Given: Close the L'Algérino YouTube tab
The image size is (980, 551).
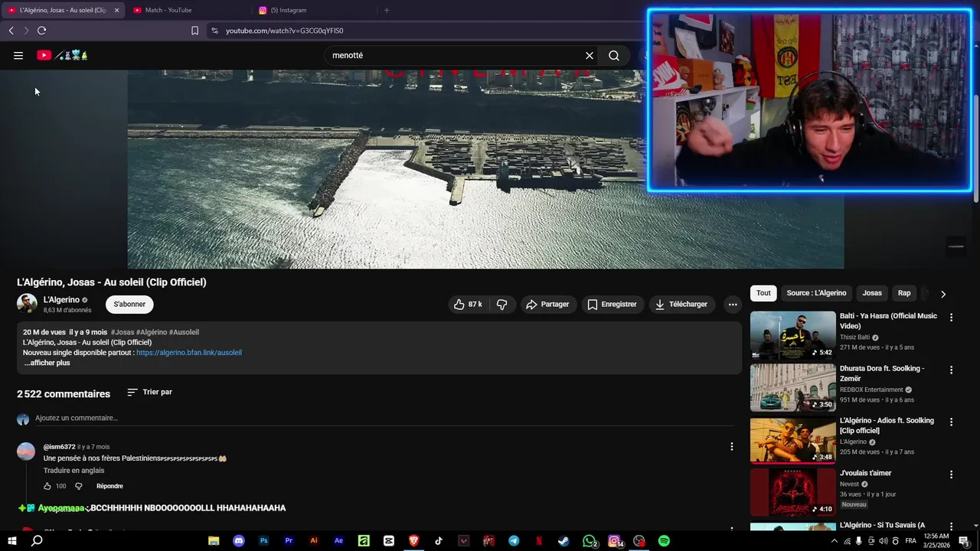Looking at the screenshot, I should [116, 10].
